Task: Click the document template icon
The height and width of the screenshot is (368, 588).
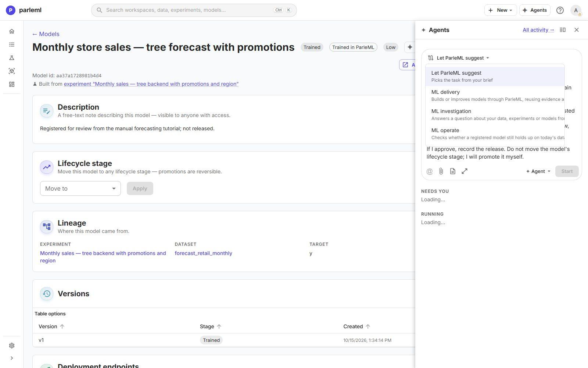Action: [x=453, y=171]
